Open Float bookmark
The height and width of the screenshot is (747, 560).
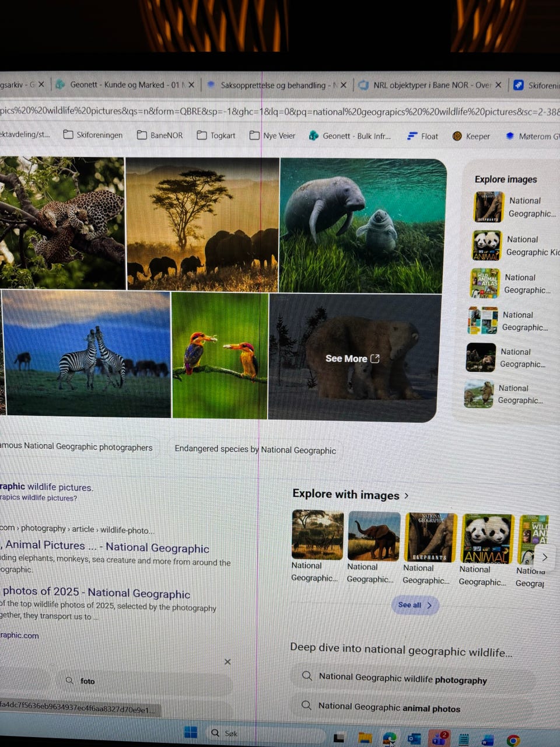coord(422,136)
